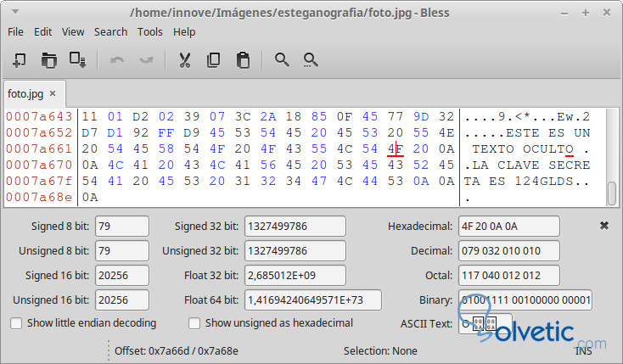Open the Edit menu
Screen dimensions: 623x364
[43, 31]
